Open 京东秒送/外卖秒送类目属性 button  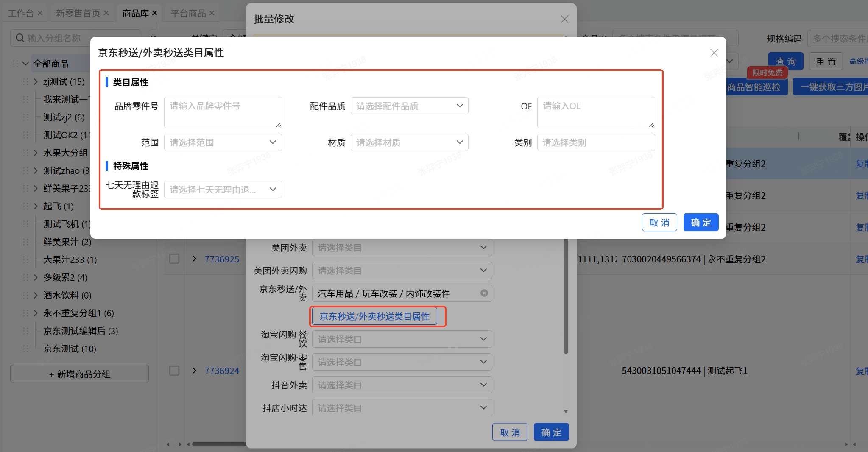coord(374,316)
